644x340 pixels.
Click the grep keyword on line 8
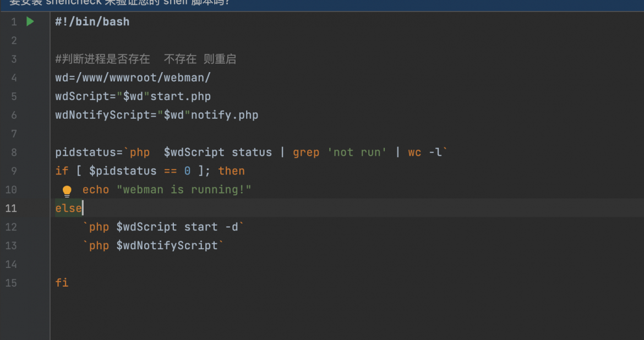(x=306, y=152)
